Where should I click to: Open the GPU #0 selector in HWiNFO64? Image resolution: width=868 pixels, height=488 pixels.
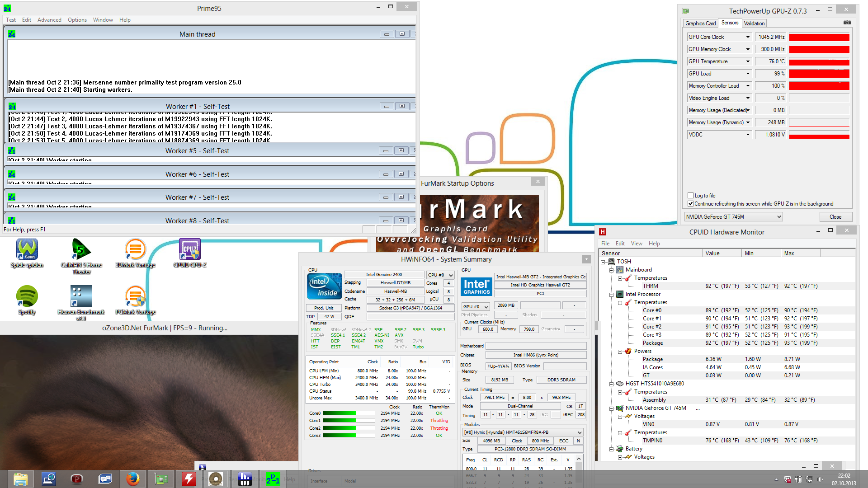(476, 306)
